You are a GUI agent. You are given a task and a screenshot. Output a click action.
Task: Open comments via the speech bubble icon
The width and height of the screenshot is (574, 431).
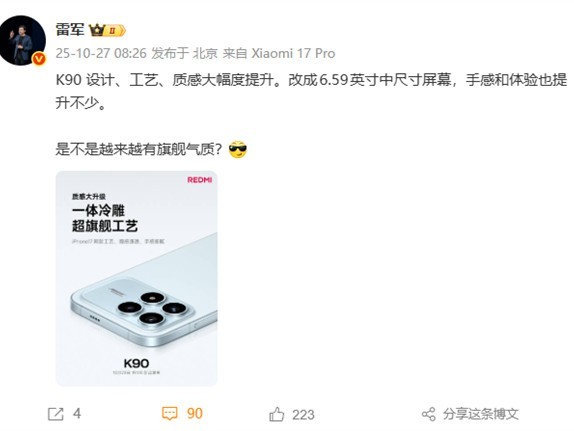[x=169, y=414]
